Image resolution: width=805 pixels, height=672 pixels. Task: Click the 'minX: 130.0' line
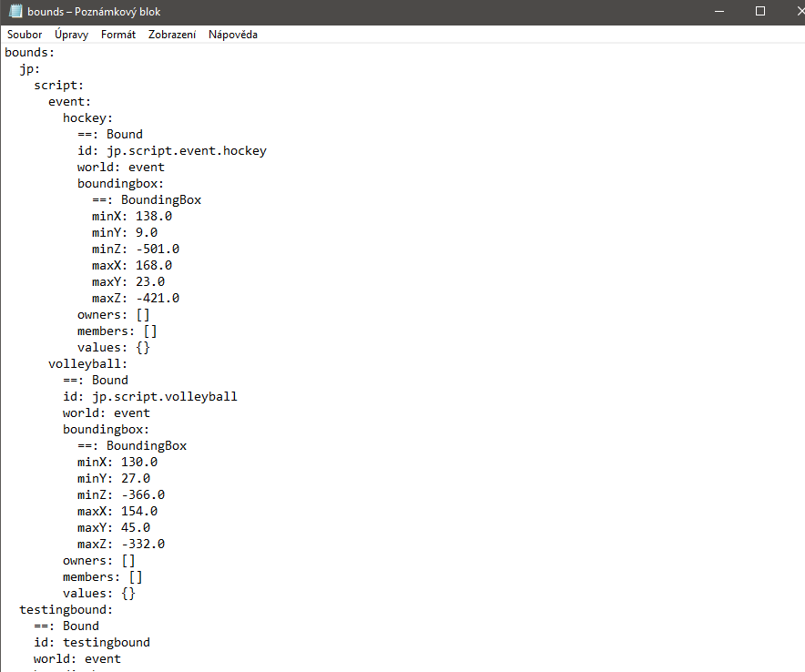[x=117, y=462]
